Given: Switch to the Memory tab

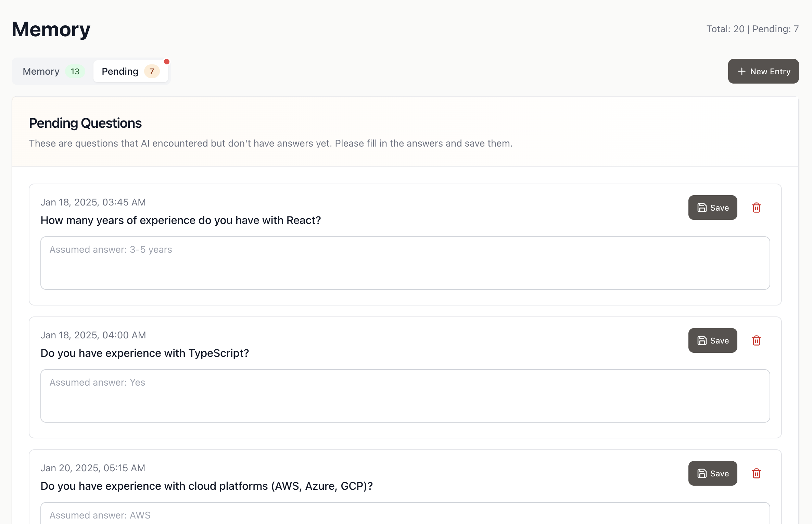Looking at the screenshot, I should tap(41, 71).
